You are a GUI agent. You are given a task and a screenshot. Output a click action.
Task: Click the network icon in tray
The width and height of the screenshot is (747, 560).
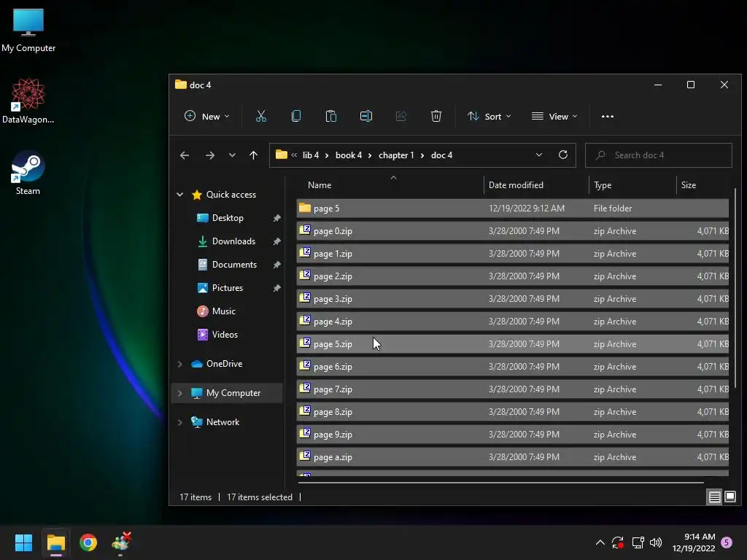click(x=638, y=542)
